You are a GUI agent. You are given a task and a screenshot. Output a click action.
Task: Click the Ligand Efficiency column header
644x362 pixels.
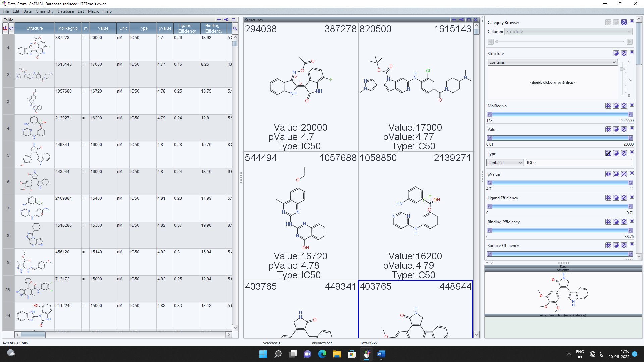[x=186, y=28]
